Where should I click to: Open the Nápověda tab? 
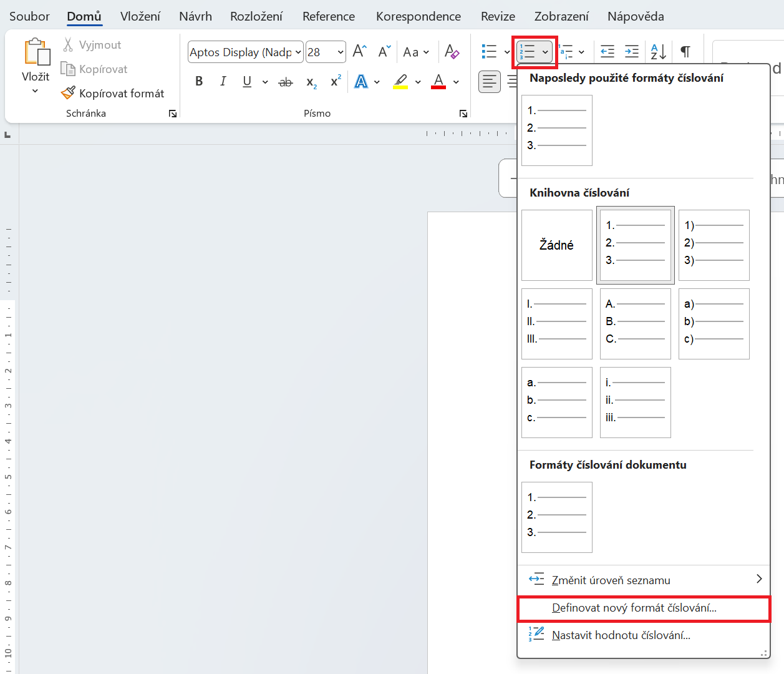(x=636, y=16)
